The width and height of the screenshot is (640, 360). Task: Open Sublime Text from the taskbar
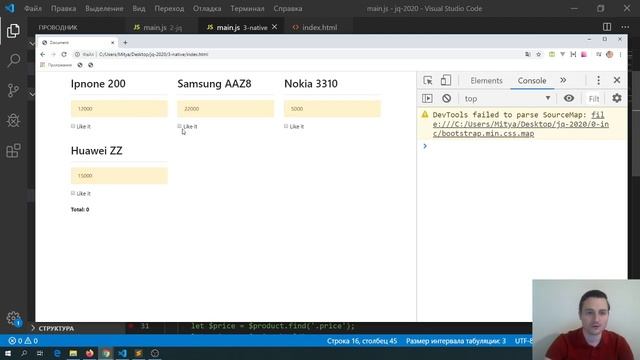pos(138,353)
